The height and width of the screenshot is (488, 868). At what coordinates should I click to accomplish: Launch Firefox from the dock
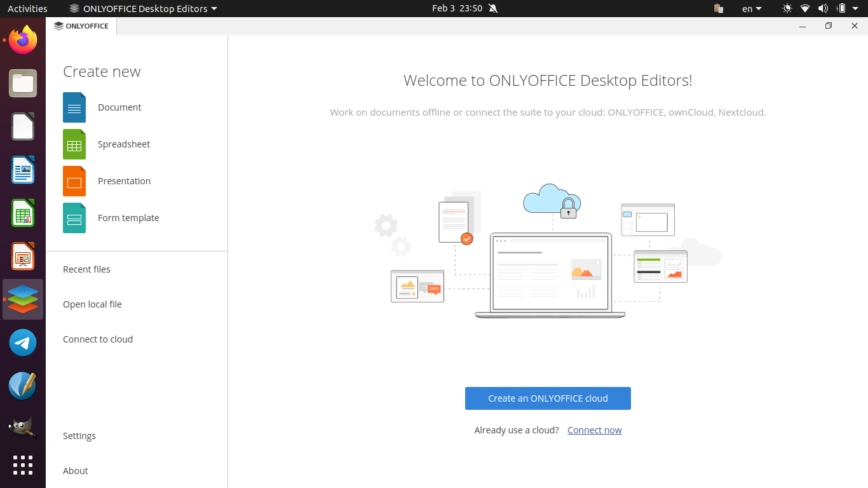pos(23,40)
